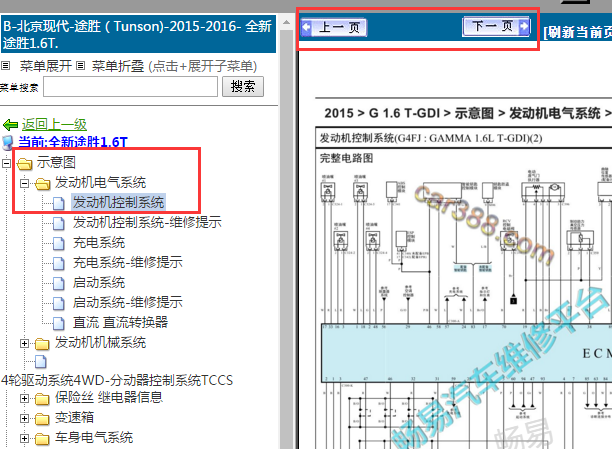This screenshot has height=449, width=612.
Task: Click the 发动机电气系统 folder icon
Action: (x=43, y=184)
